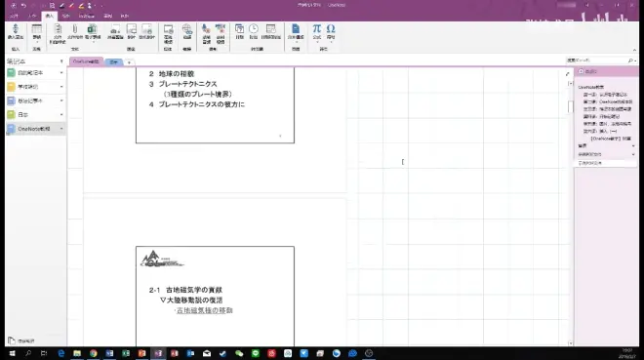
Task: Insert current time with clock icon
Action: coord(254,31)
